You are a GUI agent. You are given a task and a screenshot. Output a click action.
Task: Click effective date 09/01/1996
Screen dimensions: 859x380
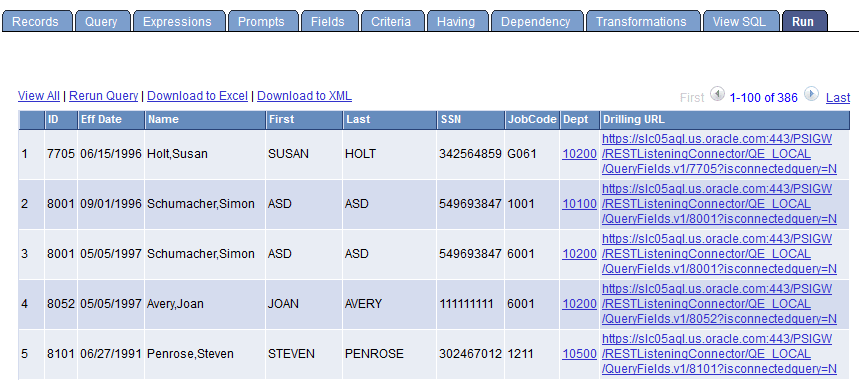pos(111,204)
